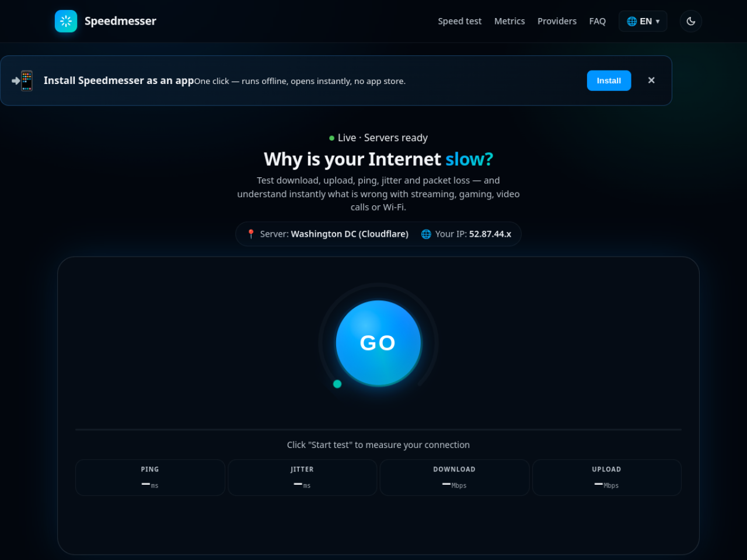Click the Washington DC server label
This screenshot has width=747, height=560.
tap(350, 234)
